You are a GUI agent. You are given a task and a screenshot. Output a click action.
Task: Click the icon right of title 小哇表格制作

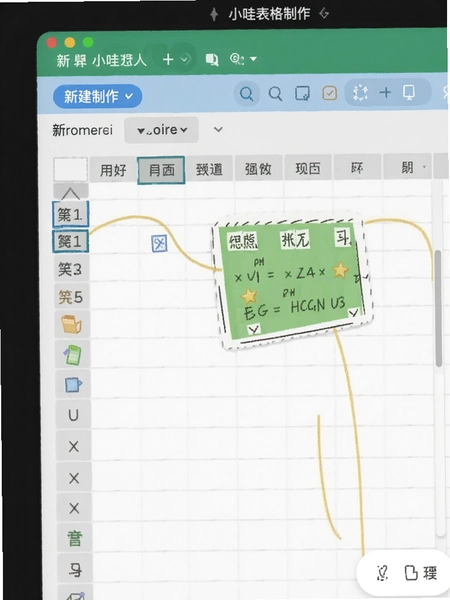[324, 14]
